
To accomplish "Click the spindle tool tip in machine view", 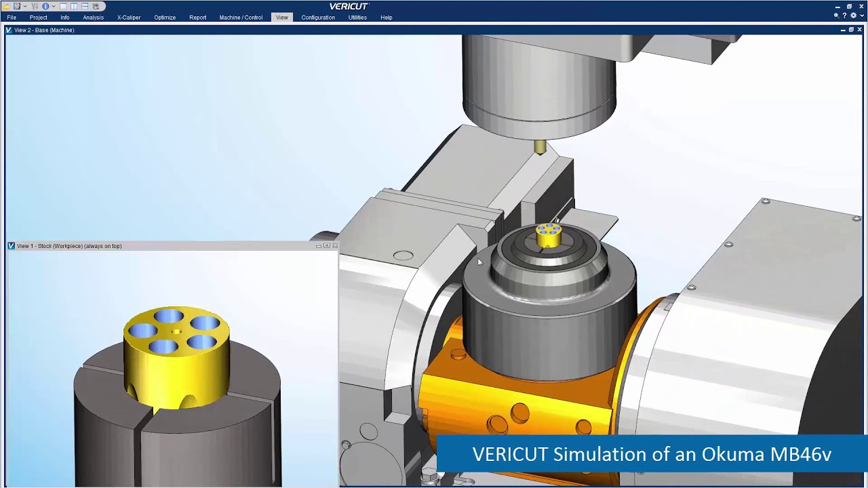I will 540,148.
